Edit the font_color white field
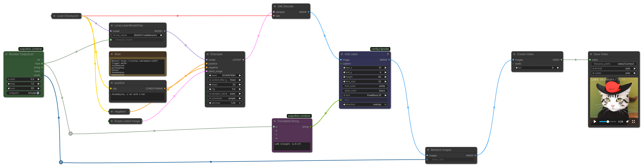 364,86
